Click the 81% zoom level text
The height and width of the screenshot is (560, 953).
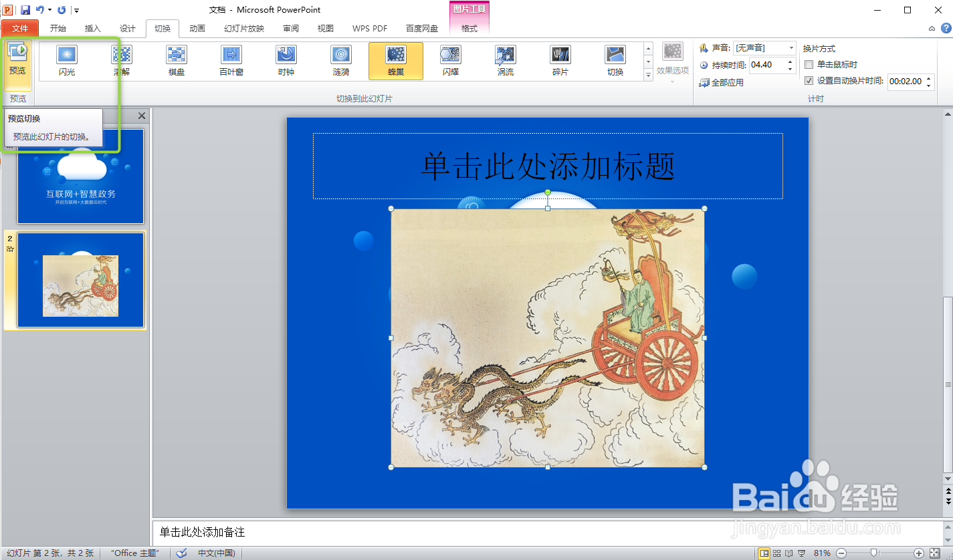point(823,553)
